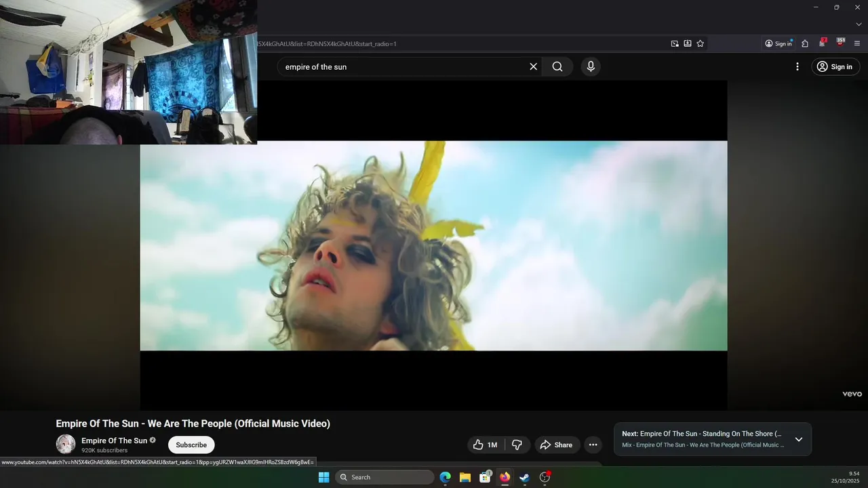Open OBS Studio from taskbar
The image size is (868, 488).
coord(545,477)
